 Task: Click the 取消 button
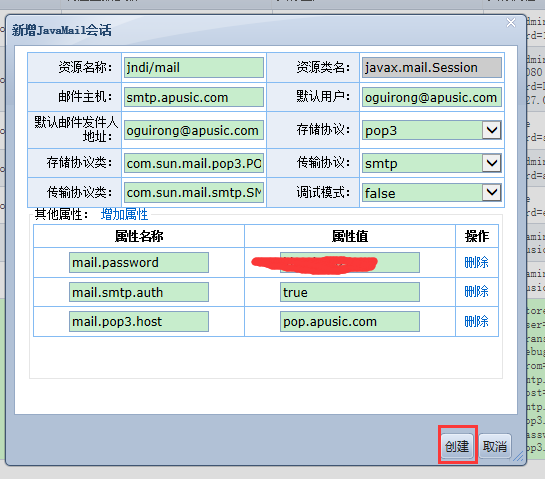[495, 446]
